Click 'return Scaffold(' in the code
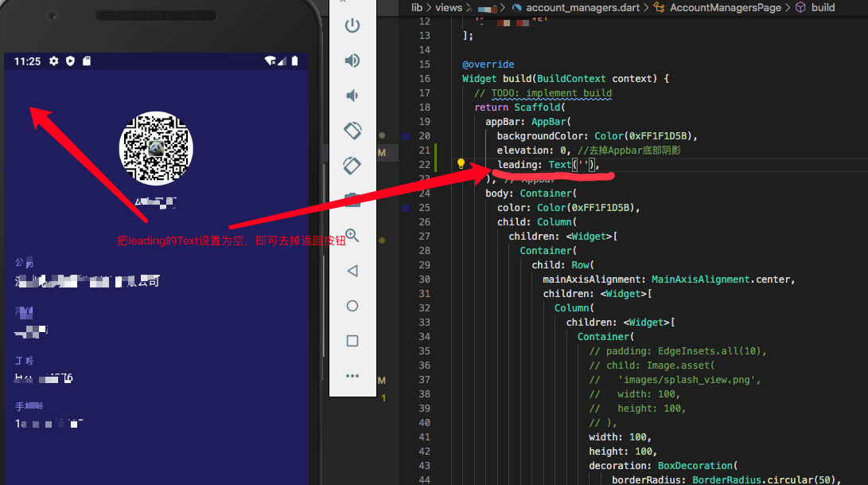868x485 pixels. pyautogui.click(x=520, y=108)
